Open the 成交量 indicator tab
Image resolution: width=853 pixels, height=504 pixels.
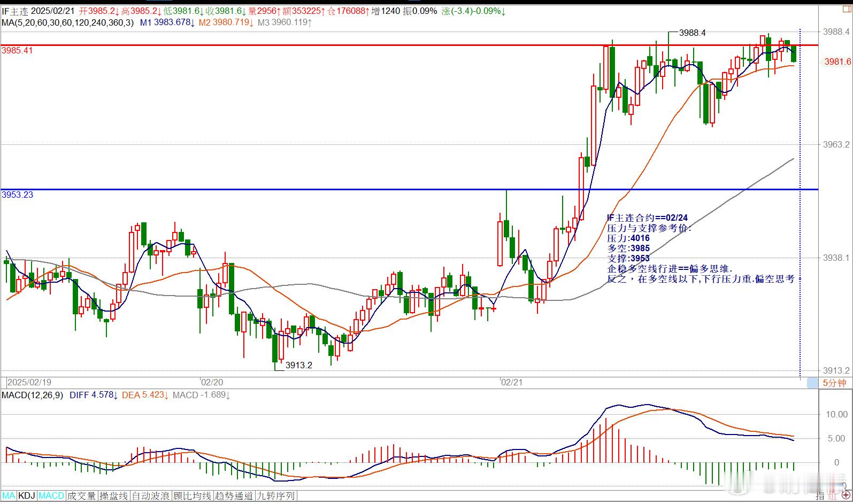81,496
